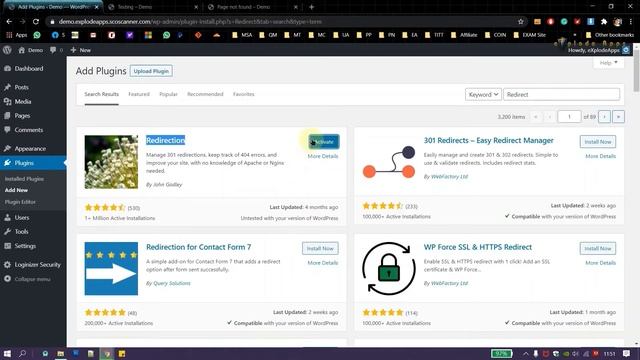Viewport: 640px width, 360px height.
Task: Open Plugin Editor submenu item
Action: tap(20, 202)
